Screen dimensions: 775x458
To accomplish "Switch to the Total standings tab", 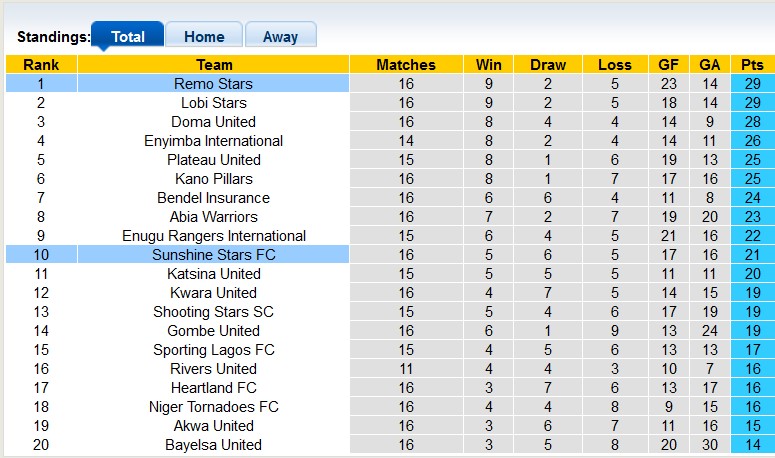I will (x=127, y=37).
